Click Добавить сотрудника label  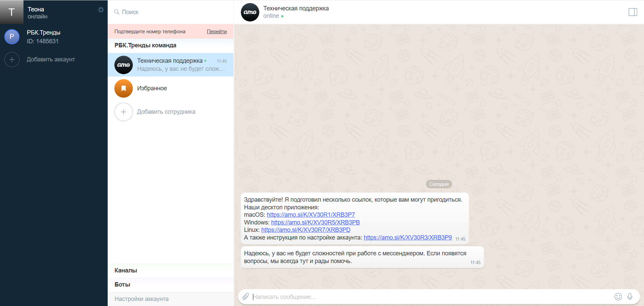(166, 112)
